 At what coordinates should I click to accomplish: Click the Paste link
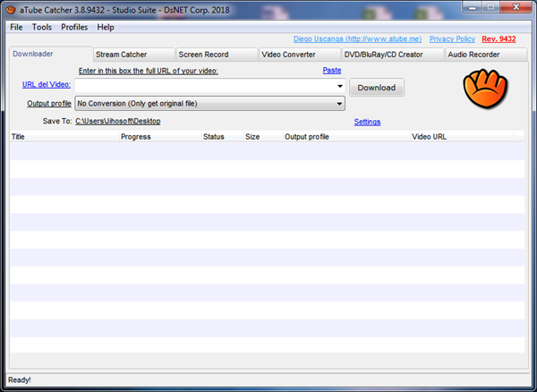pyautogui.click(x=332, y=70)
